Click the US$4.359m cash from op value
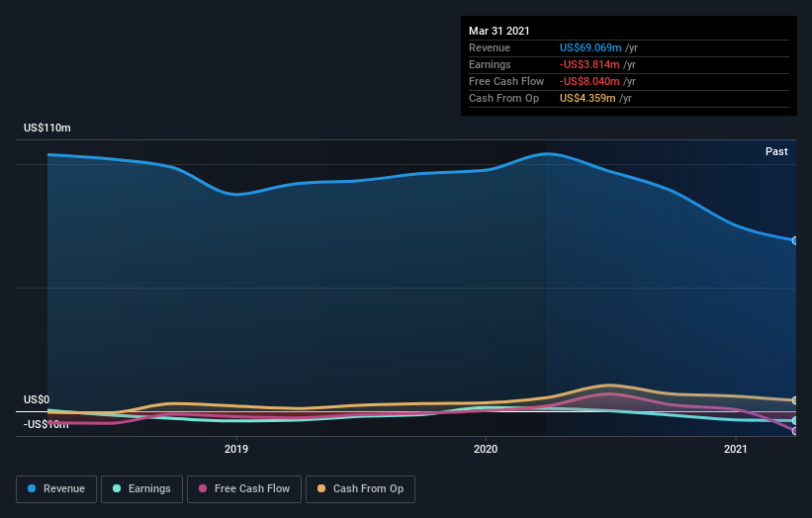 [x=587, y=98]
